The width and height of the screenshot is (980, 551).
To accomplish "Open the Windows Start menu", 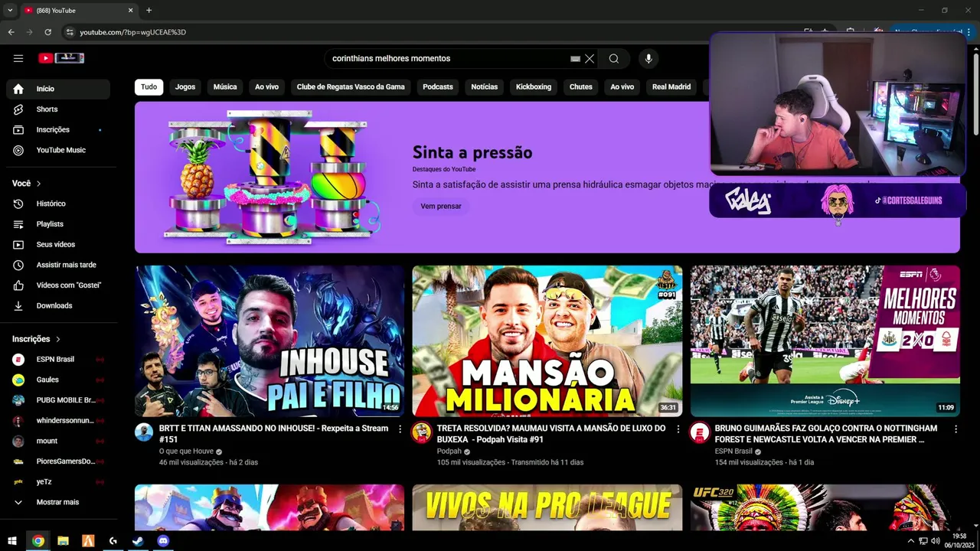I will [x=12, y=540].
